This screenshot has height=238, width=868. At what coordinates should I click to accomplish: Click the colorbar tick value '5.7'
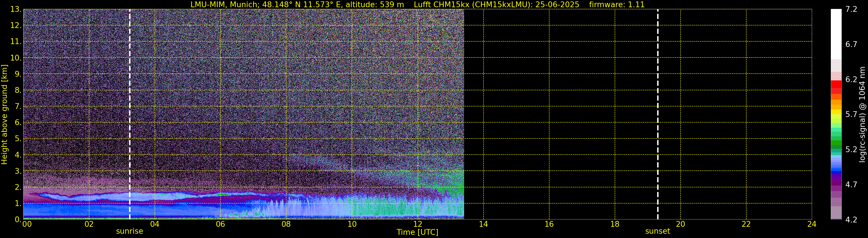click(x=851, y=115)
